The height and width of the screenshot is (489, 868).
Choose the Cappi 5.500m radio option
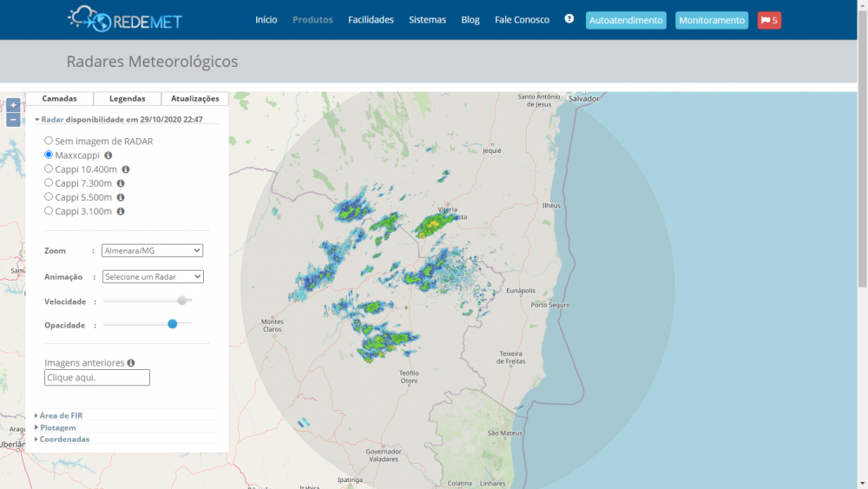[49, 197]
